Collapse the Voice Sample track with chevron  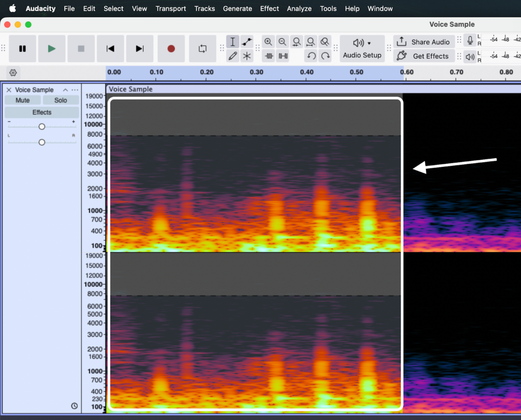pos(65,90)
